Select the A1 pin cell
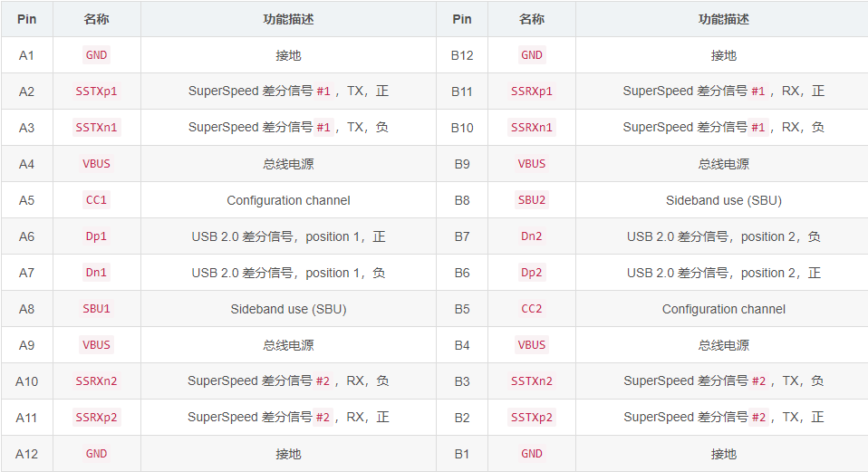The image size is (868, 472). (x=26, y=55)
